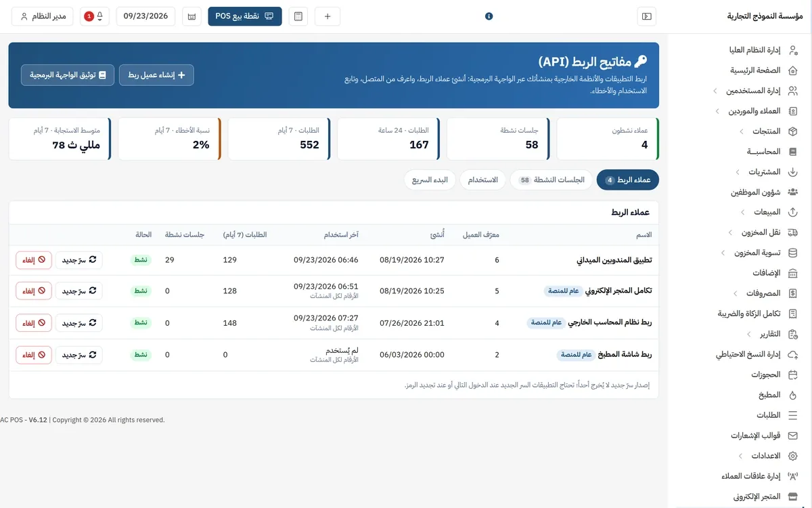Click client name ربط شاشة المطبخ
Image resolution: width=812 pixels, height=508 pixels.
click(x=625, y=355)
